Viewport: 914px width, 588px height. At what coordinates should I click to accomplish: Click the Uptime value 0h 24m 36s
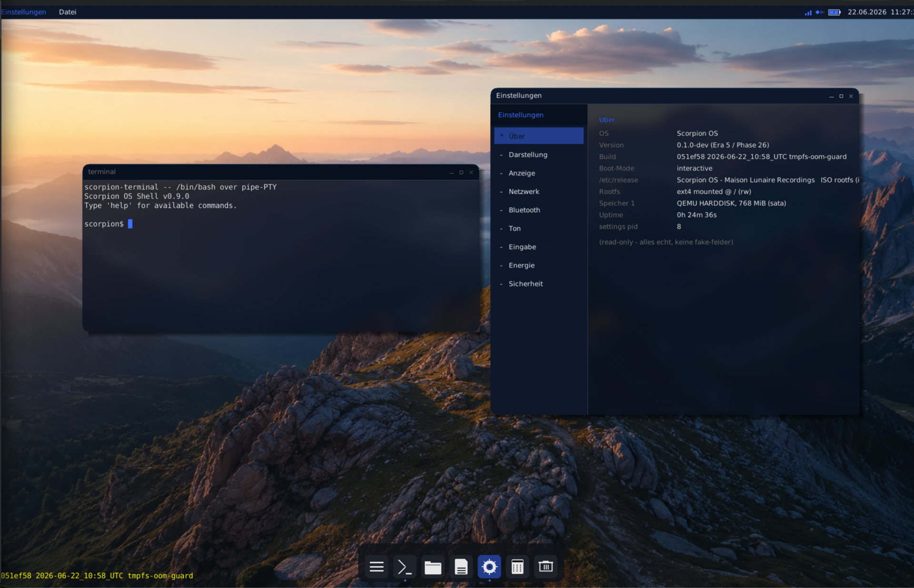tap(696, 215)
